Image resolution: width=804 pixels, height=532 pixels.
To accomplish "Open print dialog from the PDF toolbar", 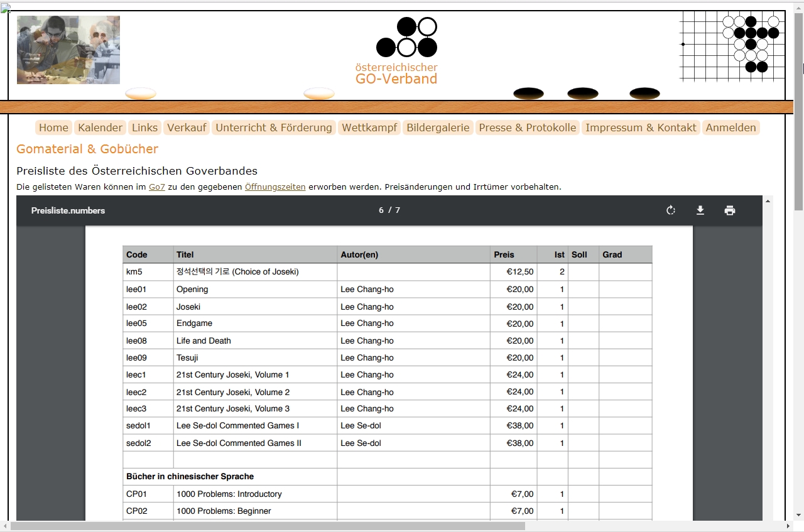I will pyautogui.click(x=730, y=210).
